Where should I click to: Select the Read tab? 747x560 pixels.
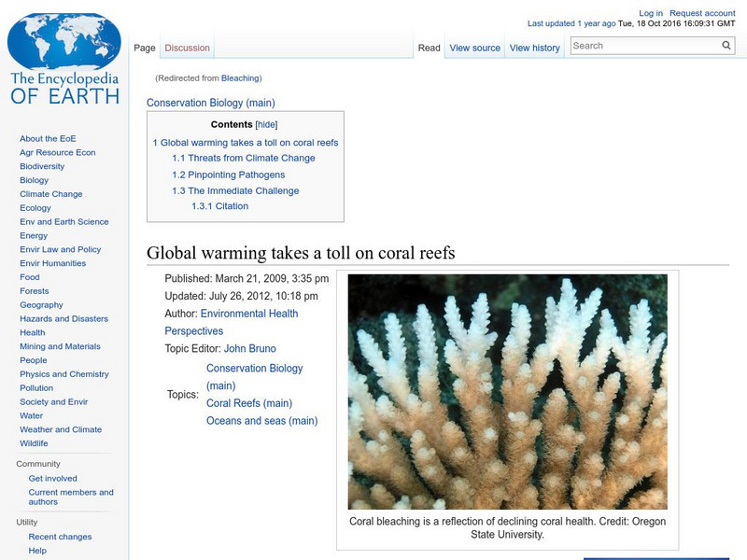point(429,48)
